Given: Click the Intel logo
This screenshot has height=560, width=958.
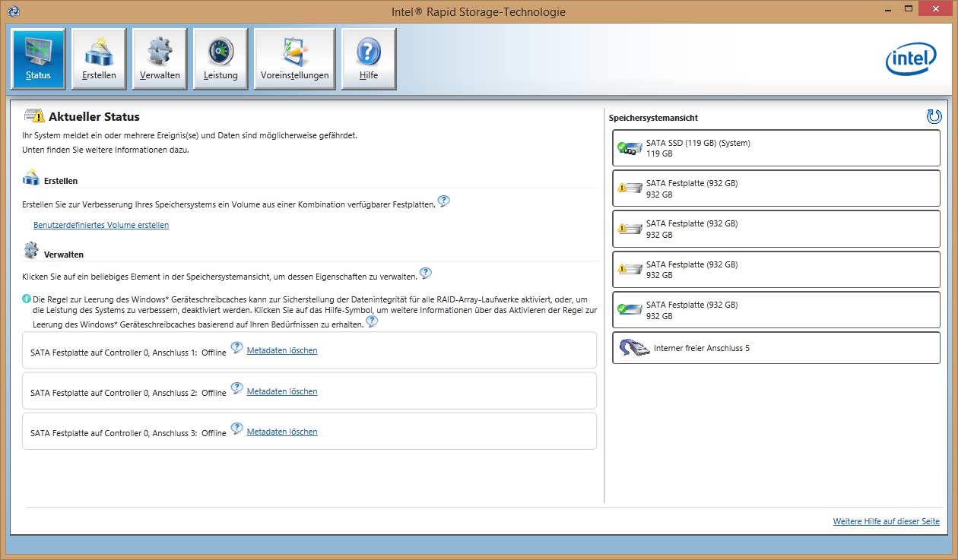Looking at the screenshot, I should click(x=911, y=59).
